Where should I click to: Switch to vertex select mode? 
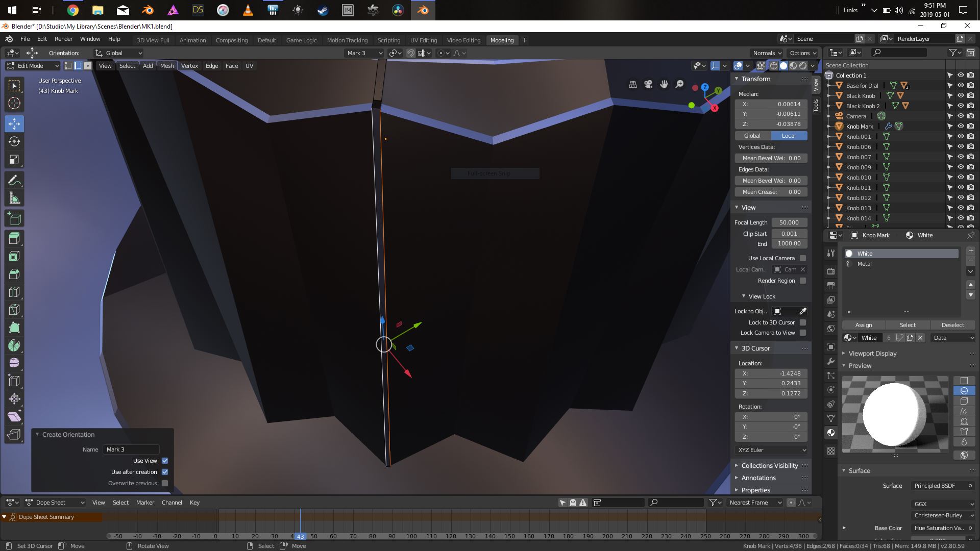coord(68,66)
